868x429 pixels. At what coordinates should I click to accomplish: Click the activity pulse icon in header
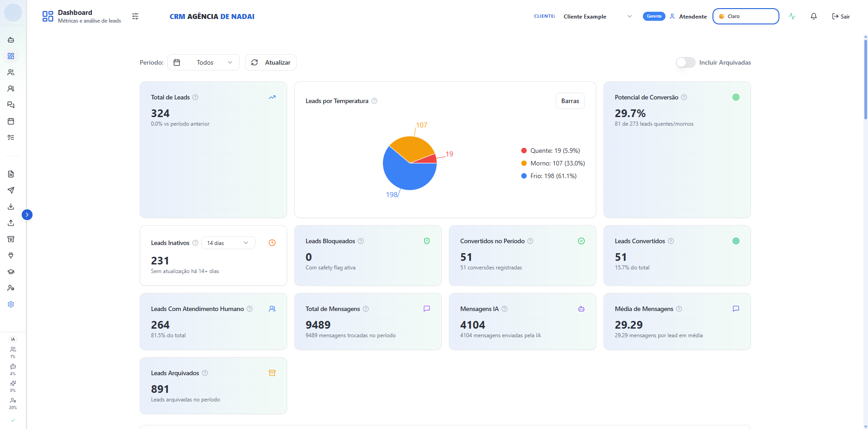792,16
